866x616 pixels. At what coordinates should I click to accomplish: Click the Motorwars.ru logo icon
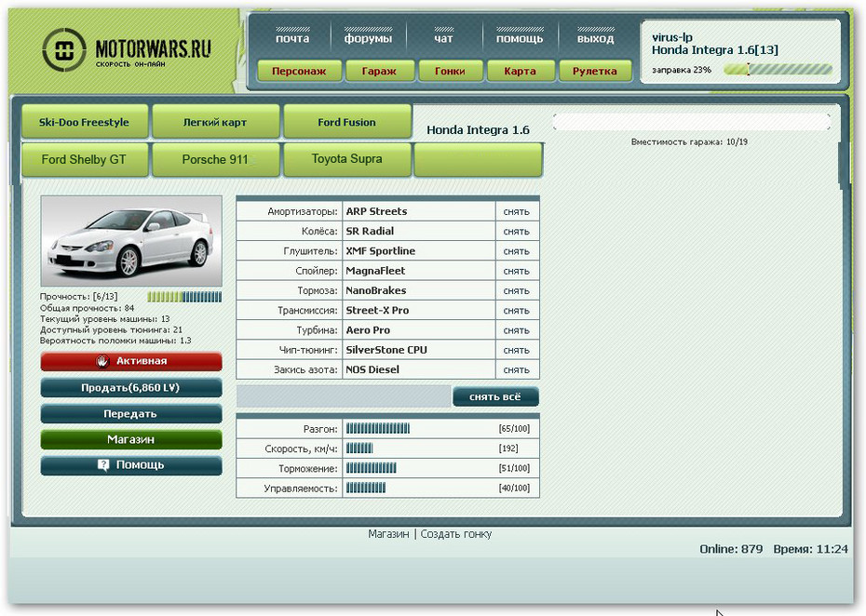[x=64, y=50]
